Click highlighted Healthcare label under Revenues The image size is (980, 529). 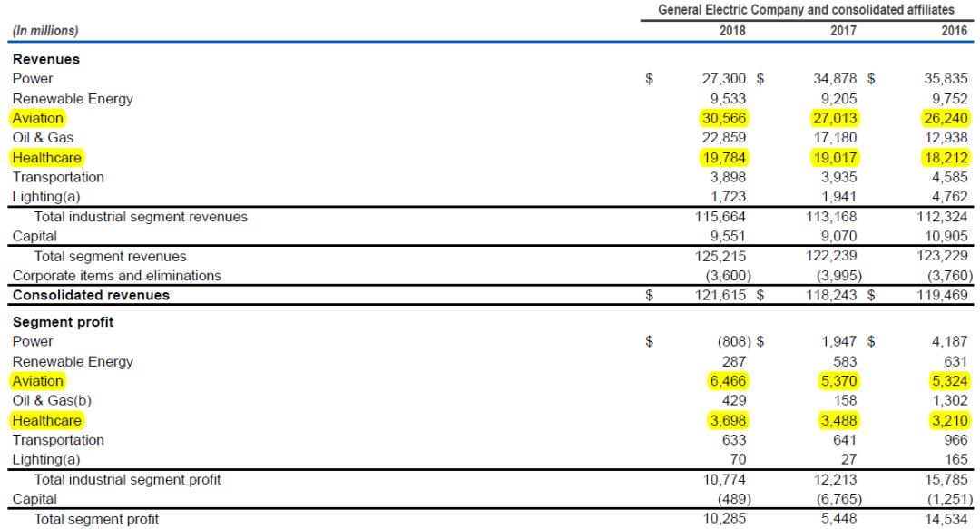point(47,158)
